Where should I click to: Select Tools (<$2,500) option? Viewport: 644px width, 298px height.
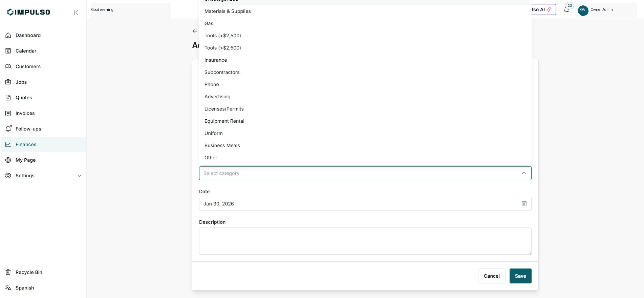click(x=365, y=36)
